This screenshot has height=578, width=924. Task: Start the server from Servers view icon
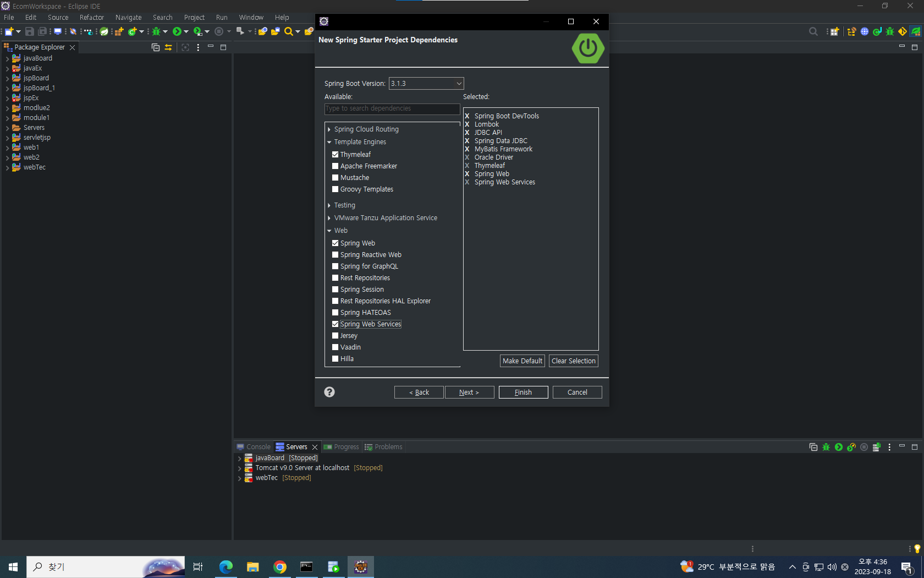tap(839, 447)
